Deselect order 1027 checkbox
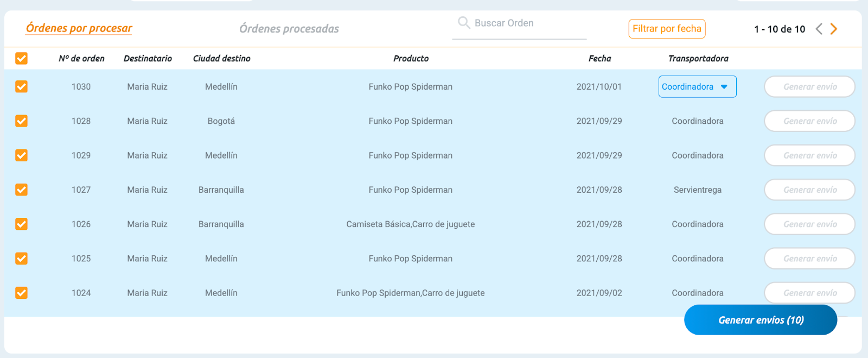 tap(22, 190)
